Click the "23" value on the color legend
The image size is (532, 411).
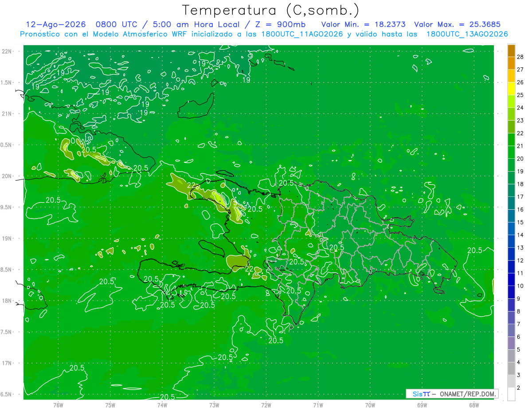tap(520, 120)
